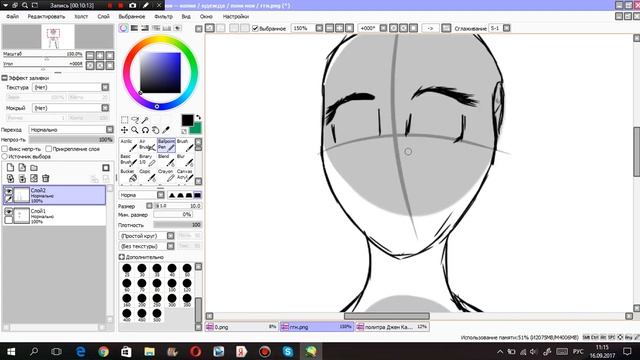Set brush size preset 500
Viewport: 640px width, 360px height.
(x=157, y=315)
